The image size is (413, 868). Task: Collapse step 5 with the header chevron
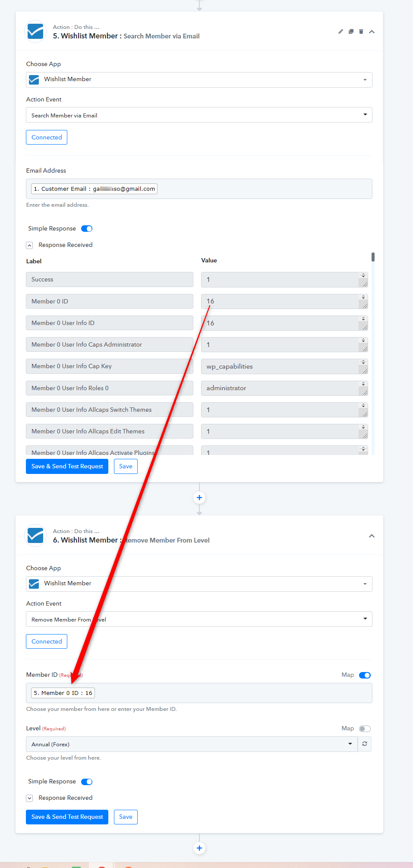click(372, 32)
